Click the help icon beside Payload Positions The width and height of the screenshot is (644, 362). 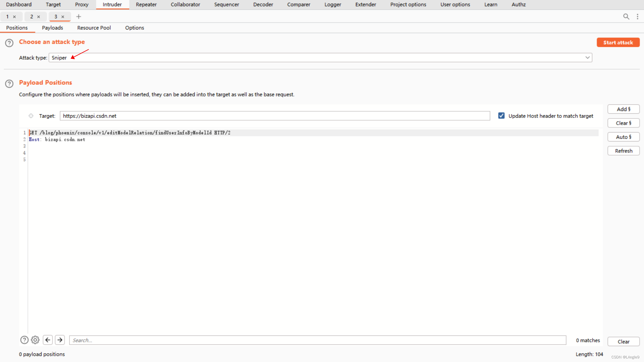pyautogui.click(x=9, y=84)
